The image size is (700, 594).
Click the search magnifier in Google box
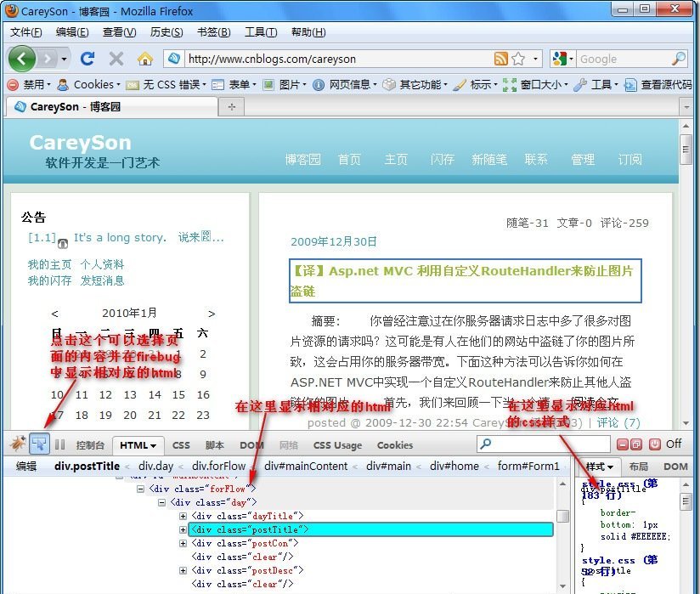click(x=679, y=59)
